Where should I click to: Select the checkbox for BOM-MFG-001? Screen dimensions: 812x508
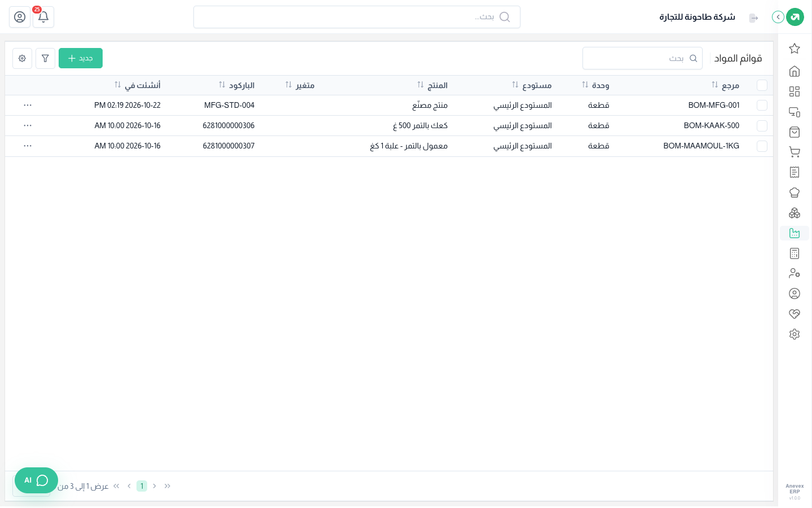(x=762, y=106)
